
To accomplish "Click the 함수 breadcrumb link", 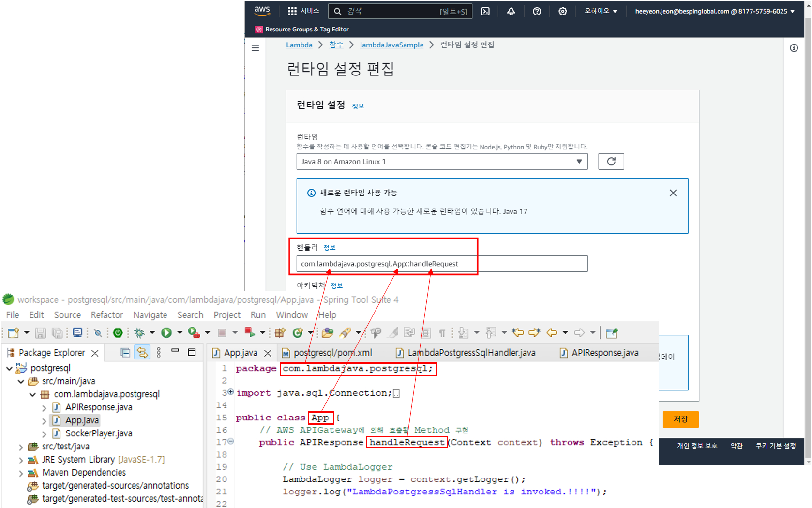I will tap(336, 45).
